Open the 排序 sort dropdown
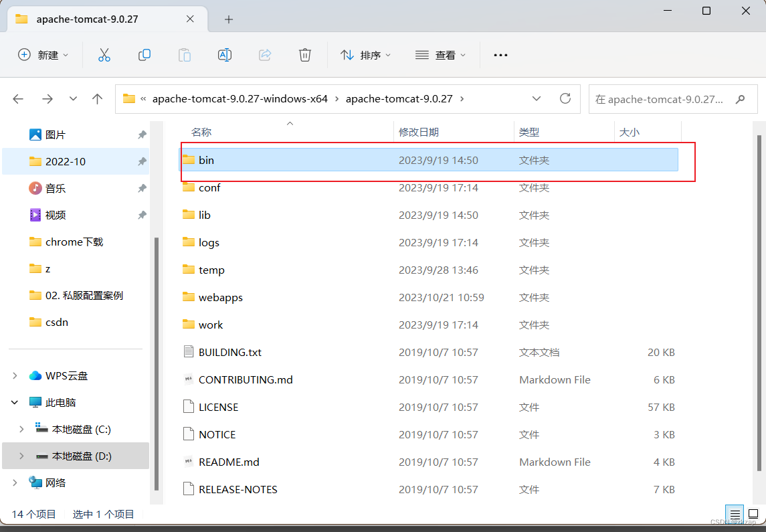766x532 pixels. tap(365, 55)
